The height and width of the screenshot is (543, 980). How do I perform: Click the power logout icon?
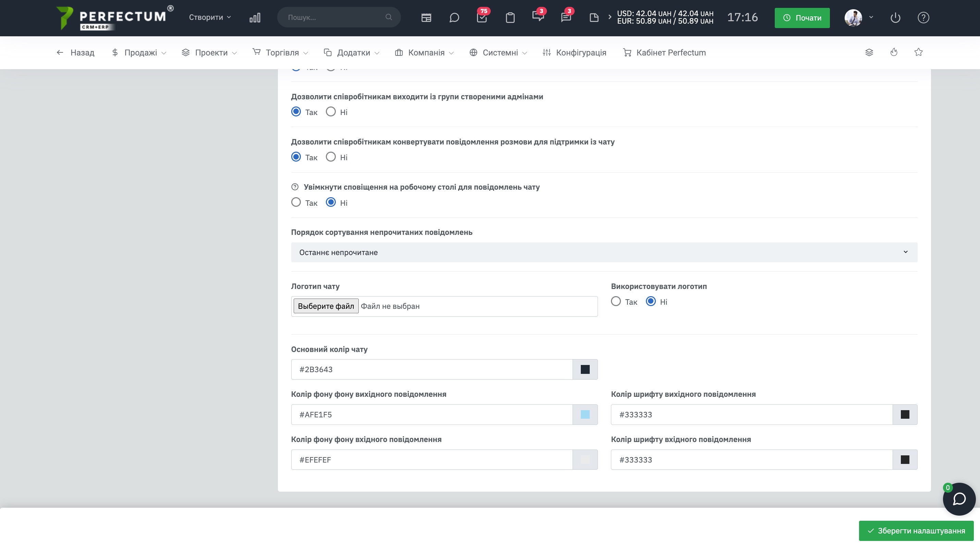point(896,17)
